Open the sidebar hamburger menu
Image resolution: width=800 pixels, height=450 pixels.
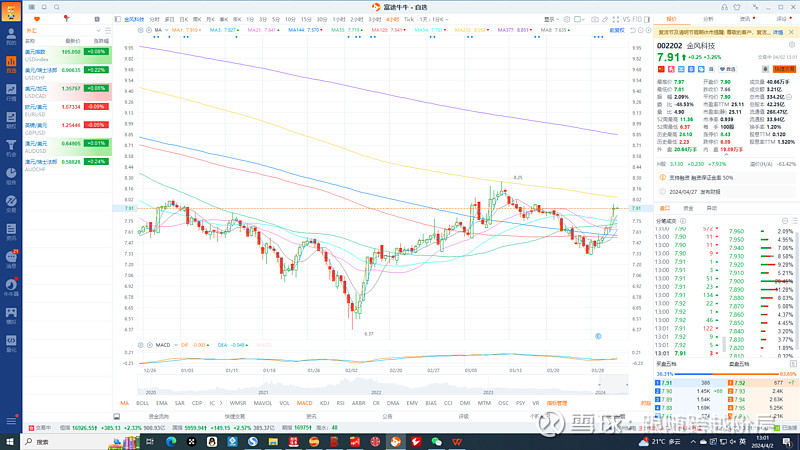click(x=11, y=421)
